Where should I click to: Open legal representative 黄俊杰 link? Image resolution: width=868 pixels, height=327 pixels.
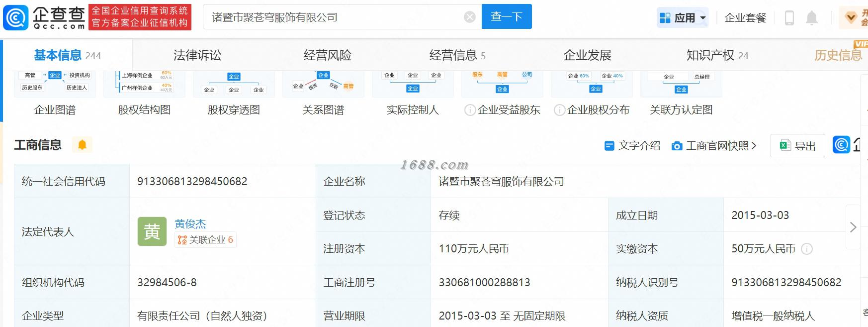coord(190,224)
